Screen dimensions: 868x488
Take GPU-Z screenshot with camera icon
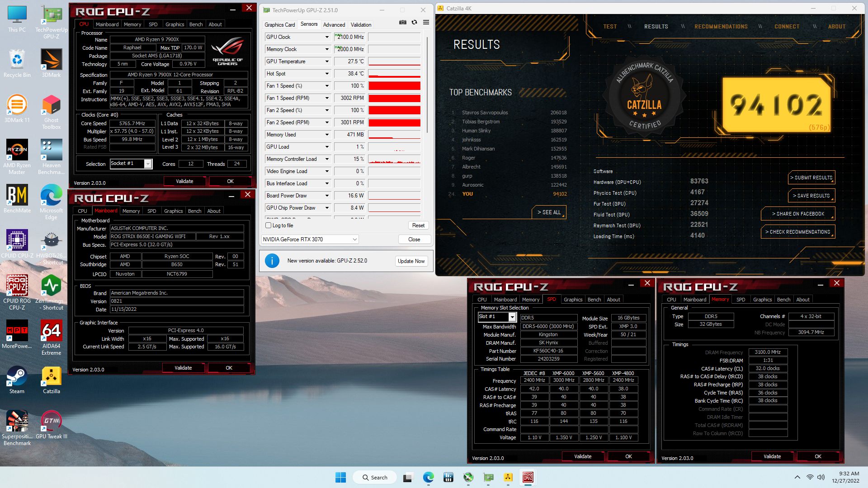402,22
